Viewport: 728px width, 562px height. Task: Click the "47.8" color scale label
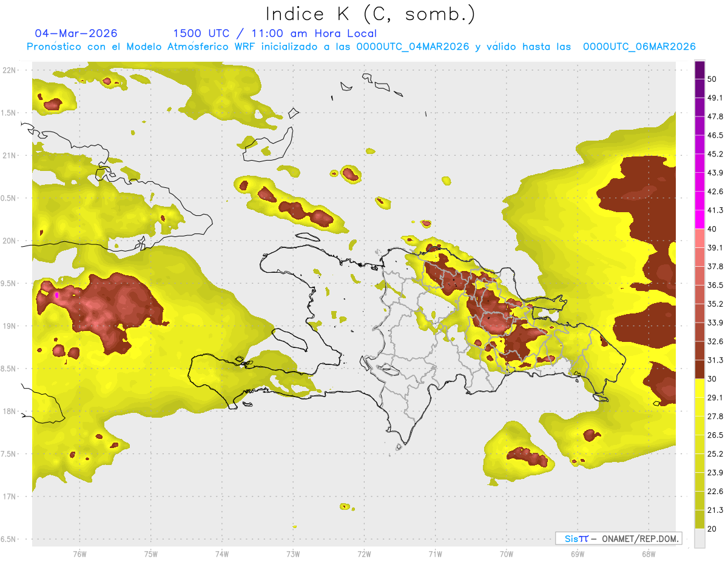(715, 116)
